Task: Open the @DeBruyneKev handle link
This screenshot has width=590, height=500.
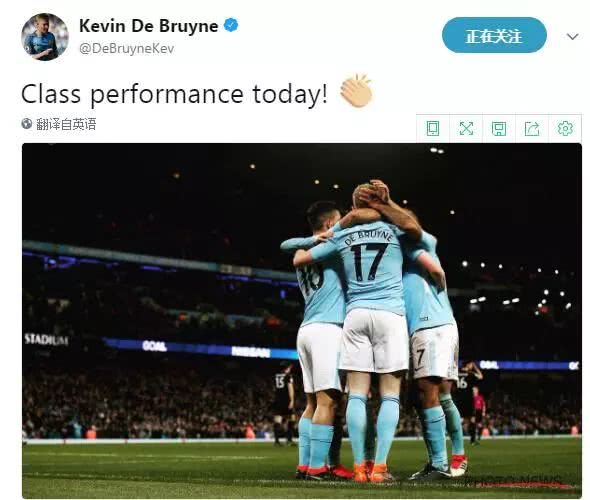Action: (126, 49)
